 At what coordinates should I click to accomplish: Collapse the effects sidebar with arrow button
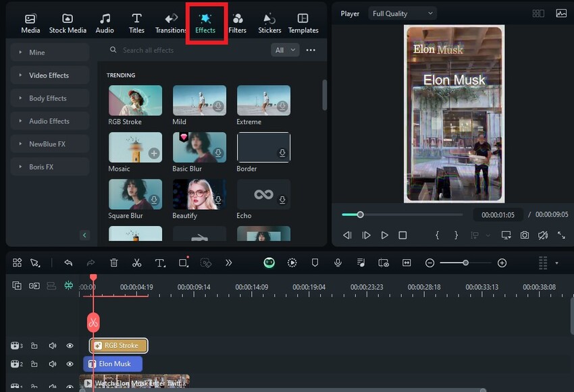click(x=84, y=235)
